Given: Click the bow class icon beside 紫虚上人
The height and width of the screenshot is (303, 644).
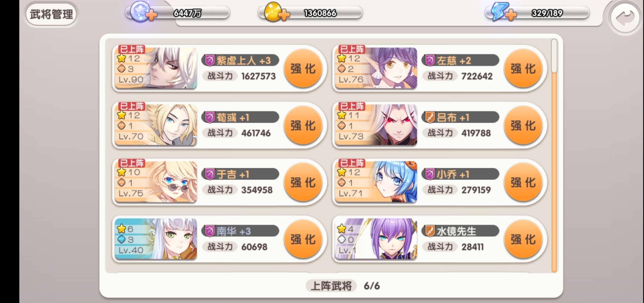Looking at the screenshot, I should pos(210,60).
